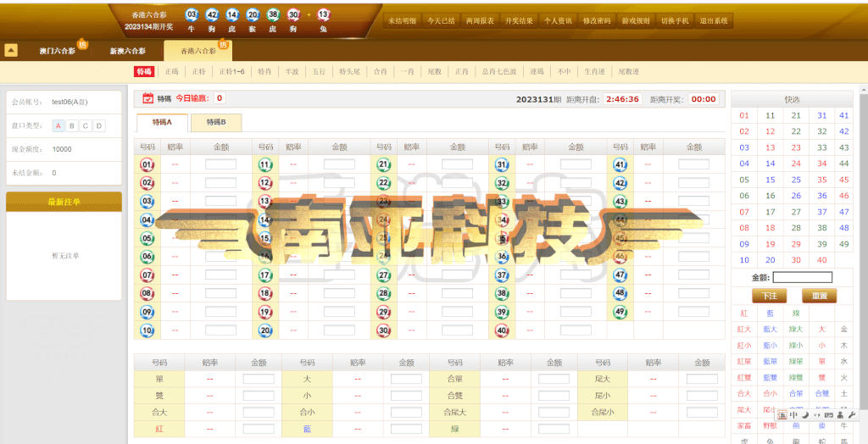Click number ball 40 in the betting table
The height and width of the screenshot is (444, 868).
(x=502, y=330)
